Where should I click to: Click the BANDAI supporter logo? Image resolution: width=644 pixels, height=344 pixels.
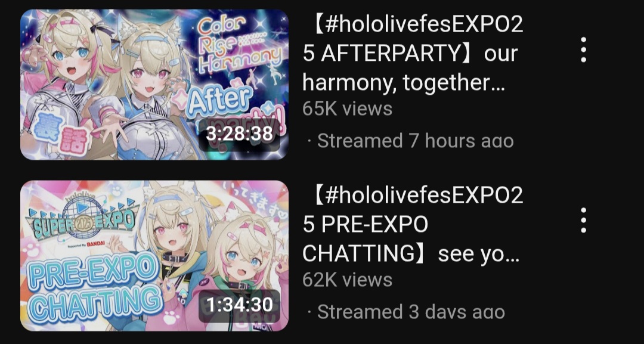tap(95, 244)
